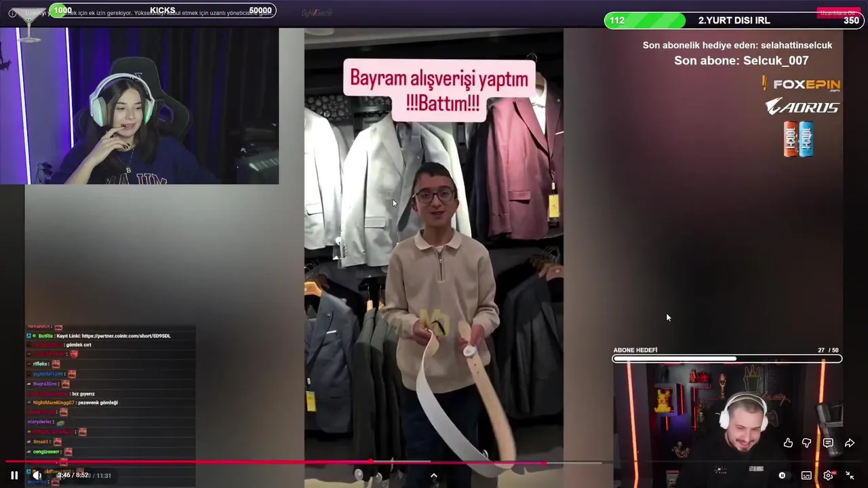This screenshot has height=488, width=868.
Task: Click the 3:46 / 8:52 time display
Action: [73, 475]
